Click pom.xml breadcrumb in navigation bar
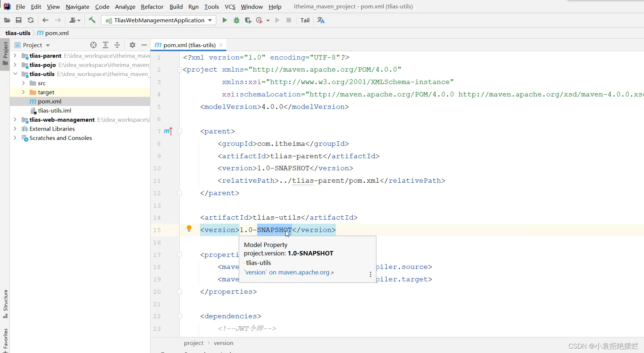This screenshot has height=353, width=644. tap(53, 33)
